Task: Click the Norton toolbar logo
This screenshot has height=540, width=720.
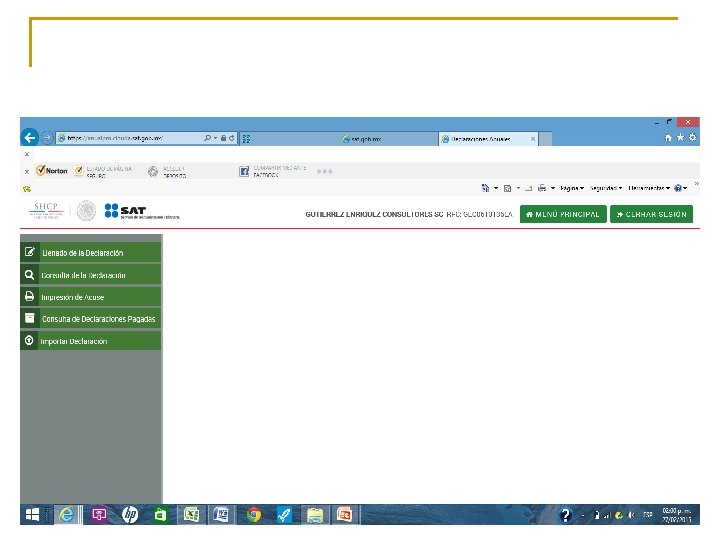Action: coord(52,170)
